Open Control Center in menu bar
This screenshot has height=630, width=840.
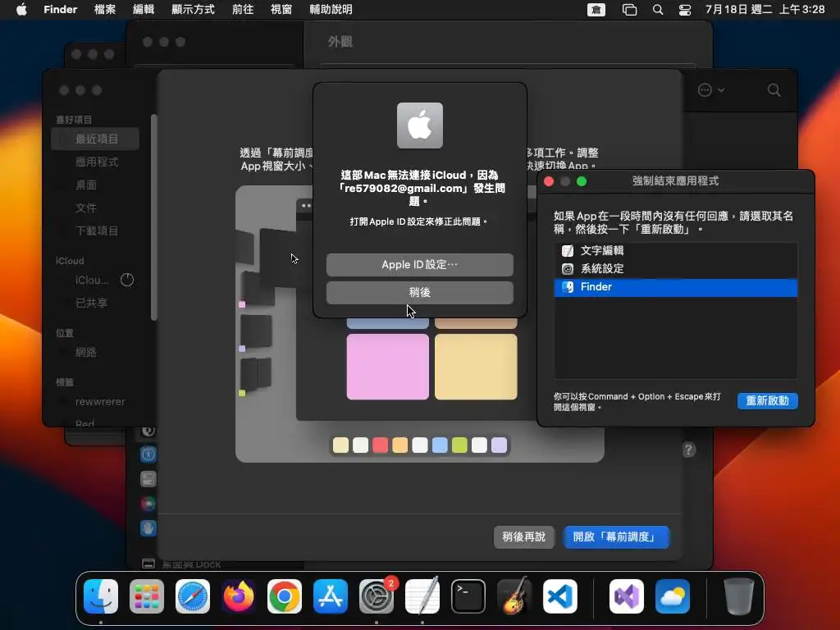(685, 10)
